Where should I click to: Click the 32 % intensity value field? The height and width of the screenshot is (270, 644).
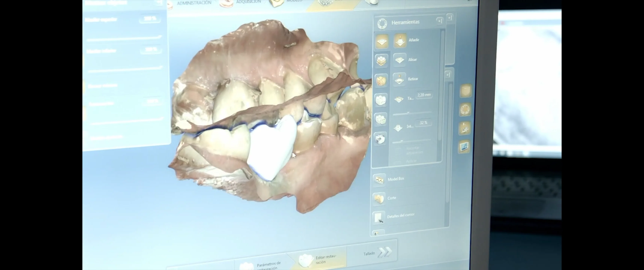coord(423,123)
